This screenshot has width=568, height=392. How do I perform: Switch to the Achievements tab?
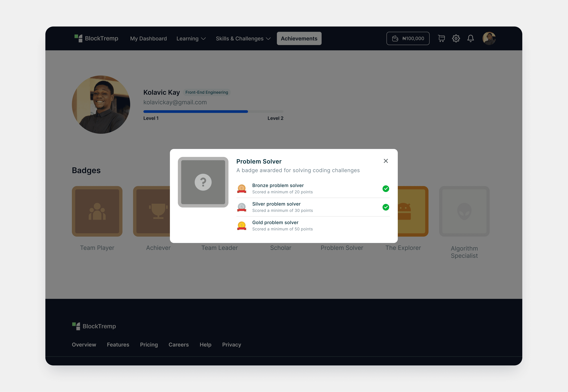coord(299,38)
